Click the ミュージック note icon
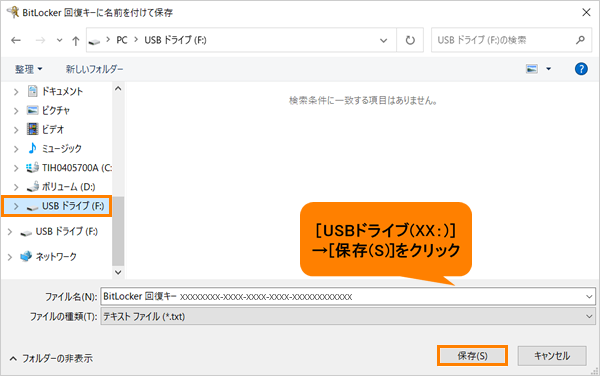This screenshot has width=600, height=376. pos(33,148)
